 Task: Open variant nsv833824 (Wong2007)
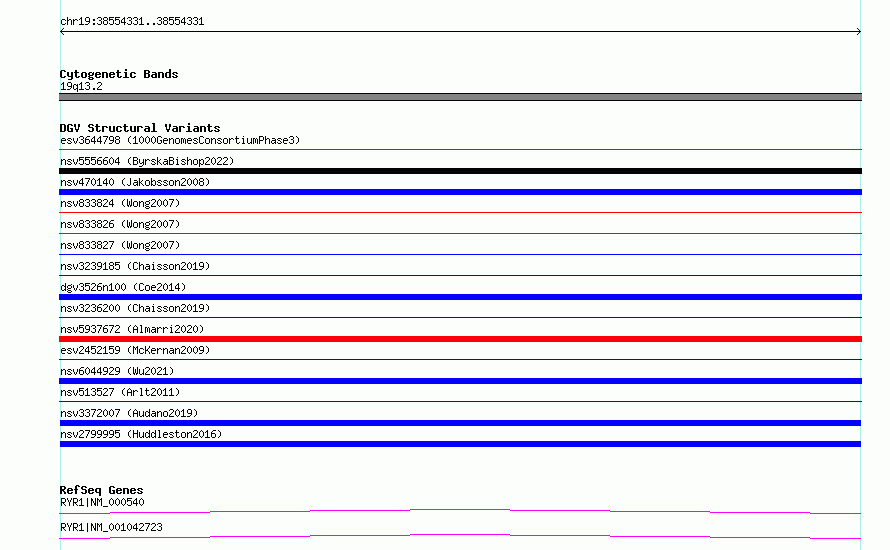pyautogui.click(x=120, y=203)
